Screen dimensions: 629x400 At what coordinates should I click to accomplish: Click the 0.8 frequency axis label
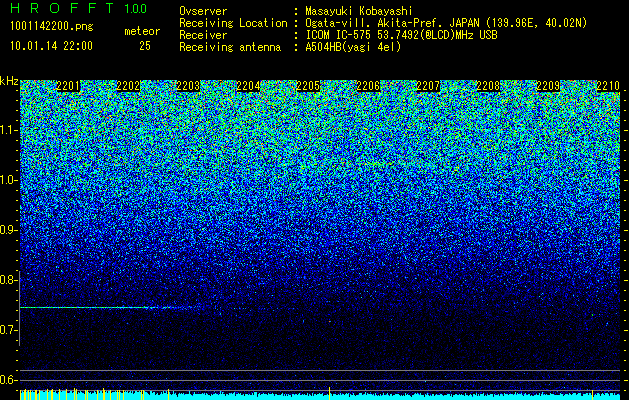pos(9,280)
